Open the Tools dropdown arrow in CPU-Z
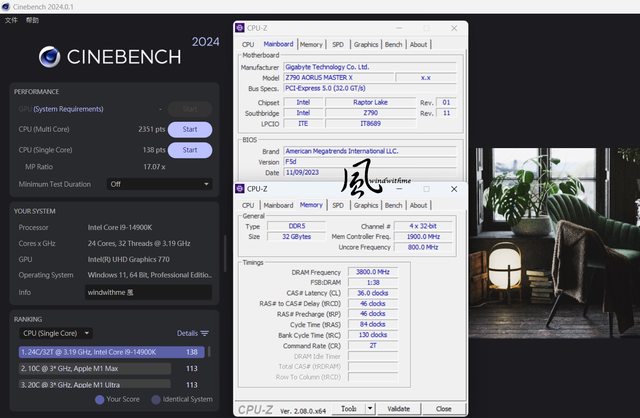This screenshot has width=640, height=418. coord(368,408)
